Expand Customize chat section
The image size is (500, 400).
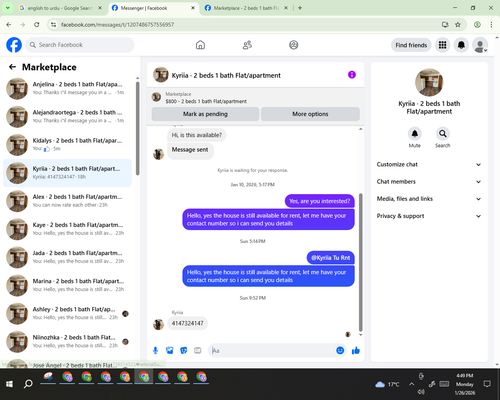tap(429, 164)
